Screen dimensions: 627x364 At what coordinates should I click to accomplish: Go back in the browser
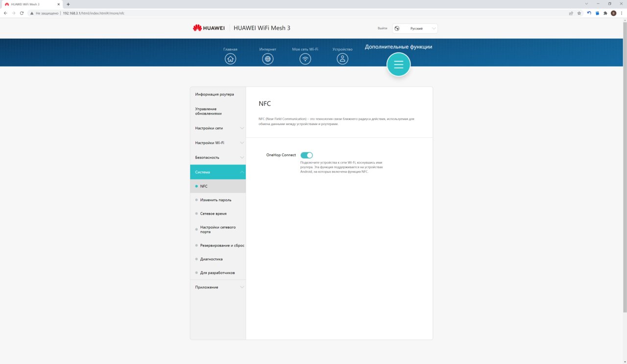(x=5, y=13)
